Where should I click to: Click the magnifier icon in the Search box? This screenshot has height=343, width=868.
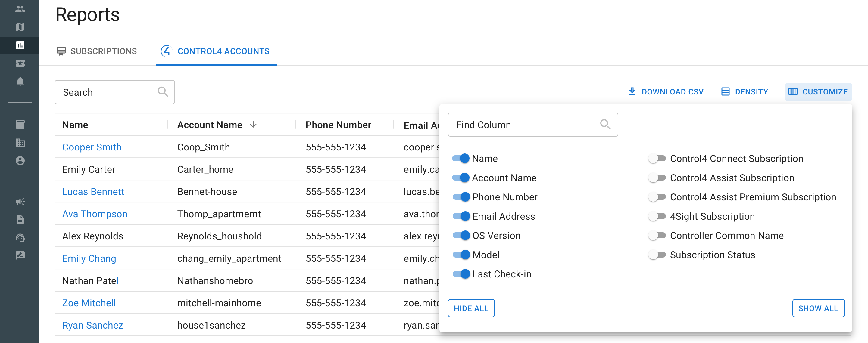tap(163, 91)
